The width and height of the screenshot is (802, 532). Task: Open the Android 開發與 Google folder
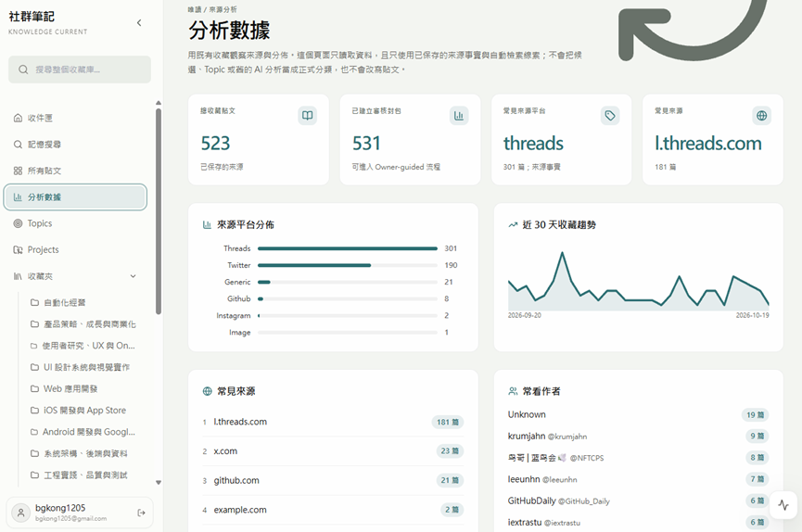[83, 432]
